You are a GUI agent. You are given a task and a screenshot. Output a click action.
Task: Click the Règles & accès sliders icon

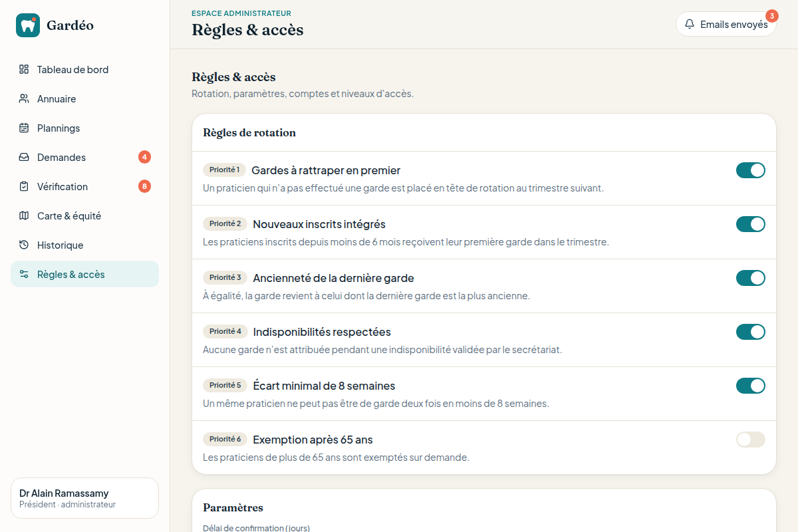tap(24, 274)
